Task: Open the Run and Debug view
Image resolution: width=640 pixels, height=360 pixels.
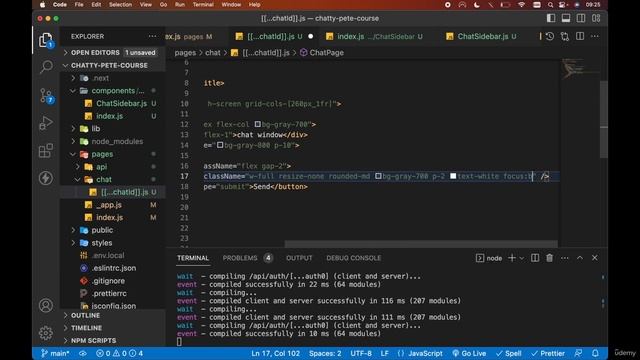Action: point(46,123)
